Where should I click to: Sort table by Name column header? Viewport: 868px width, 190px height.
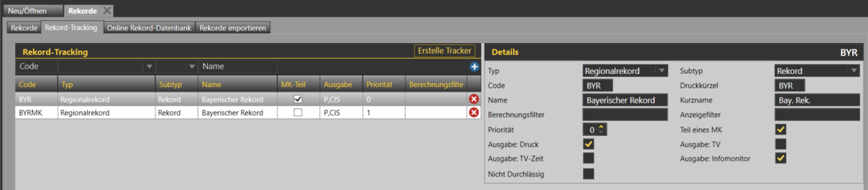point(238,84)
